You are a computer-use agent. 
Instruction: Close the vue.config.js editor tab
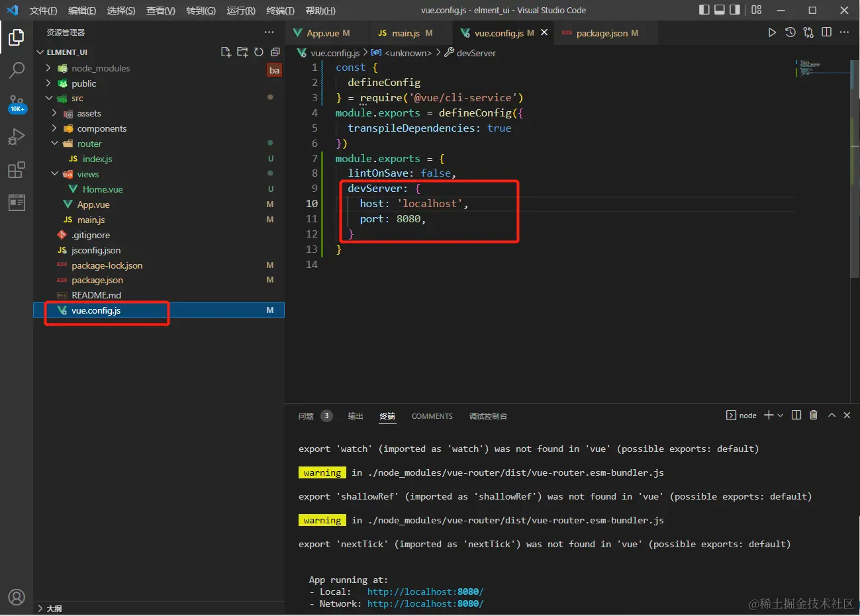(544, 32)
